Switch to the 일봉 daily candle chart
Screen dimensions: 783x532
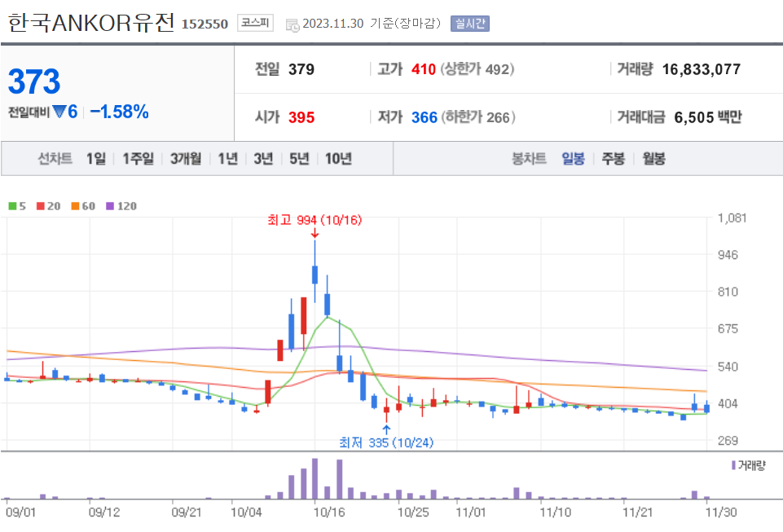(x=573, y=159)
